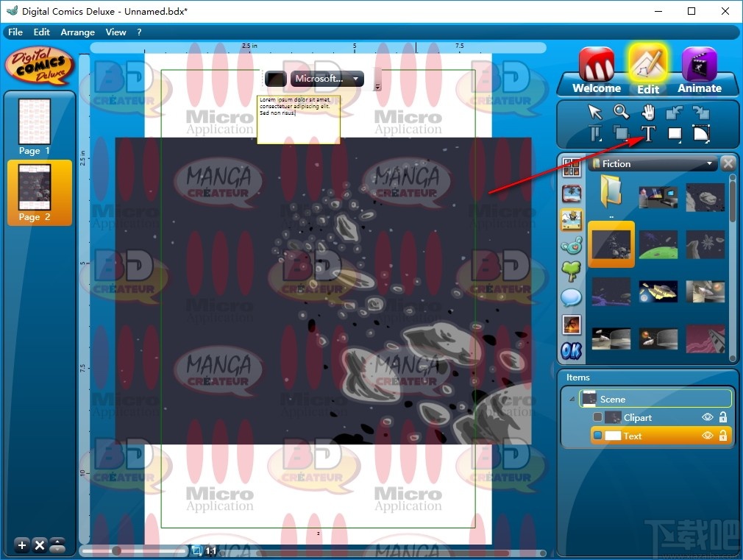Open the black text color swatch

pos(275,79)
